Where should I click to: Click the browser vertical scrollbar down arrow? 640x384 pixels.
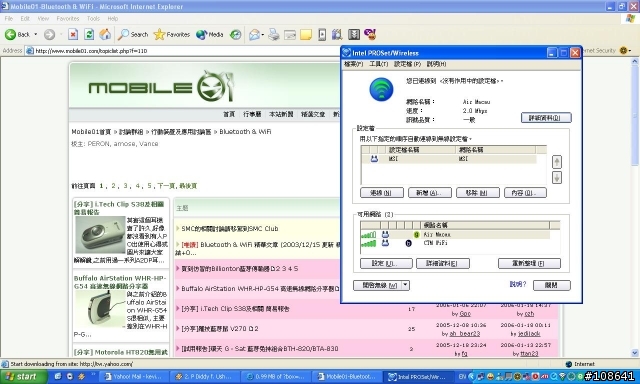coord(635,353)
